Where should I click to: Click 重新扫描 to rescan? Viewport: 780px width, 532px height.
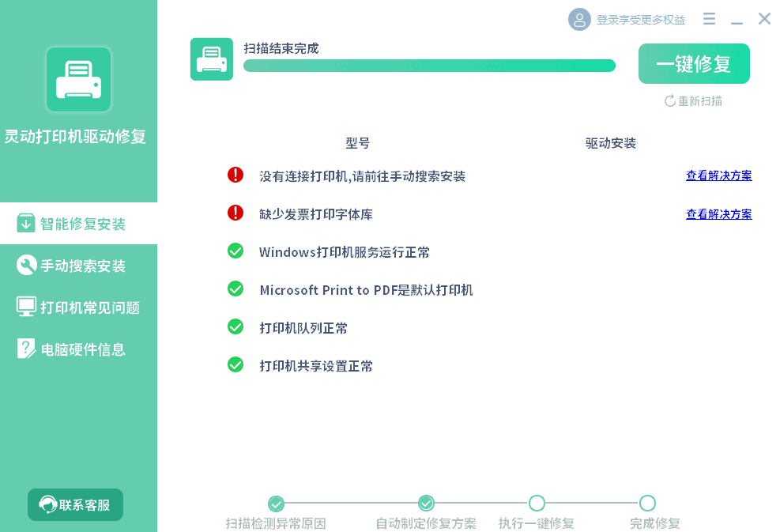point(694,101)
